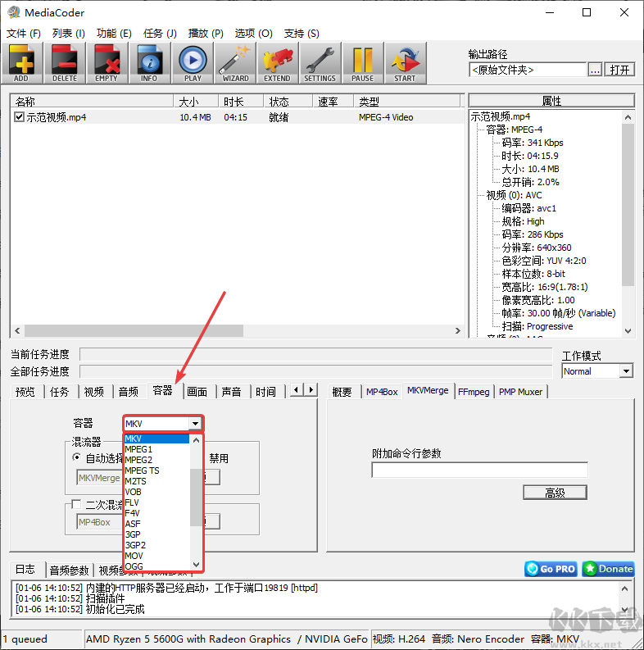Click the 大小 column header

tap(196, 102)
